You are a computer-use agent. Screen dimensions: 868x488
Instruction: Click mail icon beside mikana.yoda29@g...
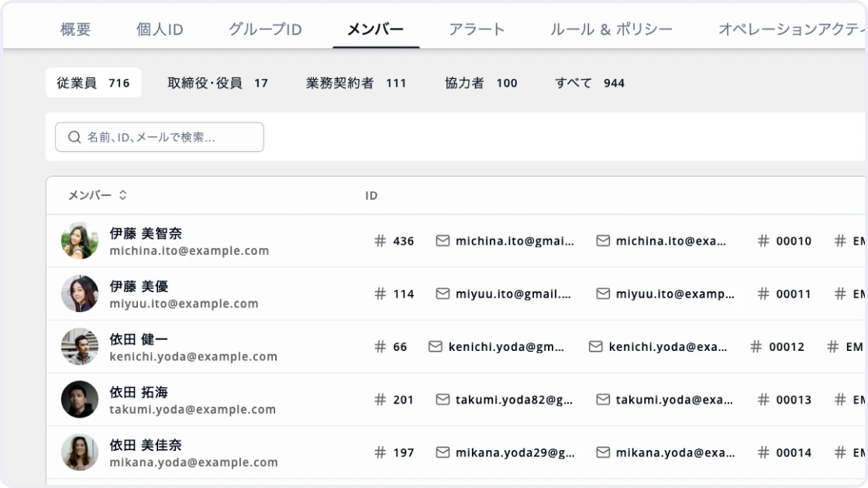pyautogui.click(x=443, y=452)
